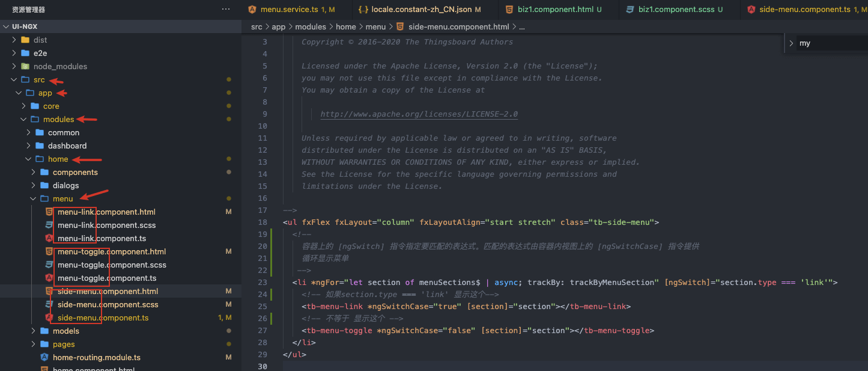Click the modules breadcrumb segment

click(310, 26)
